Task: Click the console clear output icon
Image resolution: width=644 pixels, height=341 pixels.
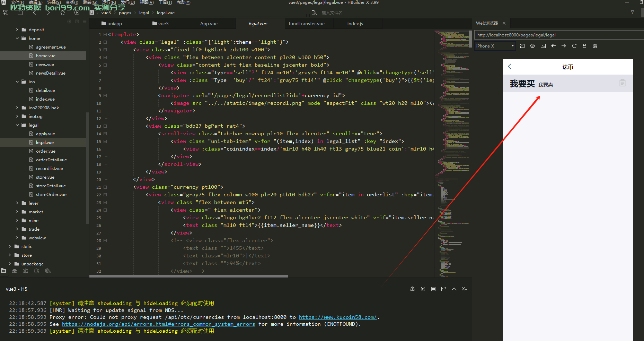Action: (444, 289)
